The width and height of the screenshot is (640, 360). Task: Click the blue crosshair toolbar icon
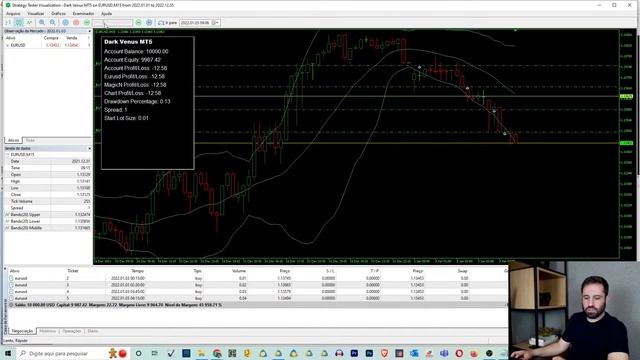(65, 22)
